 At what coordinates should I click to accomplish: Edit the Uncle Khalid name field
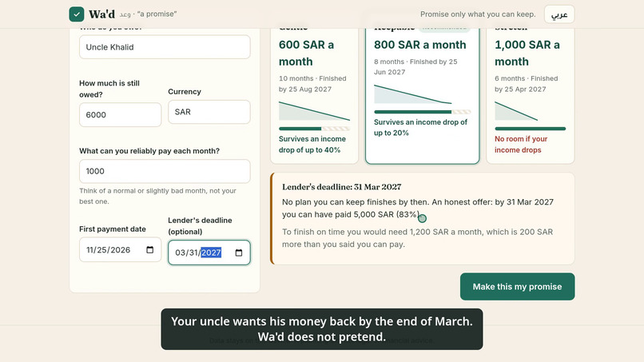(165, 47)
